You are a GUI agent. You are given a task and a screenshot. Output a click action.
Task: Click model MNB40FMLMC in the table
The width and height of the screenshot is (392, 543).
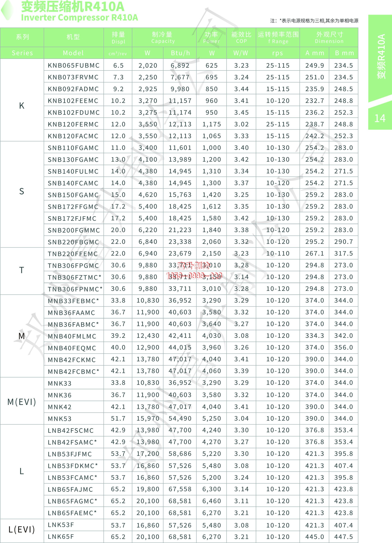pyautogui.click(x=72, y=336)
